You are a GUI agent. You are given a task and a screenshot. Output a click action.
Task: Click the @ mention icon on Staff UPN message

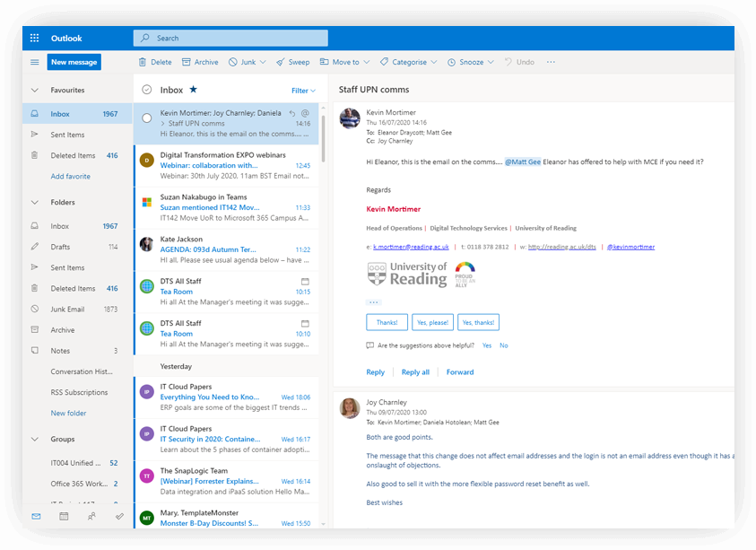point(305,113)
